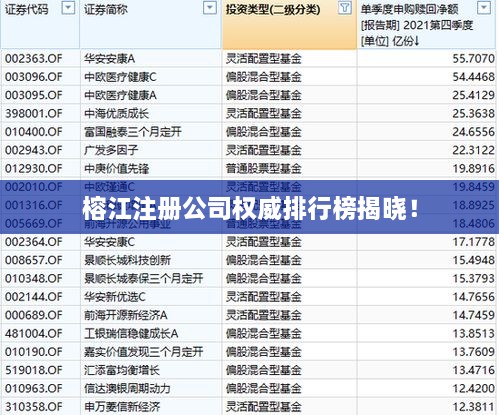Select code 000689.OF for 前海开源新经济A
Viewport: 499px width, 415px height.
coord(34,315)
